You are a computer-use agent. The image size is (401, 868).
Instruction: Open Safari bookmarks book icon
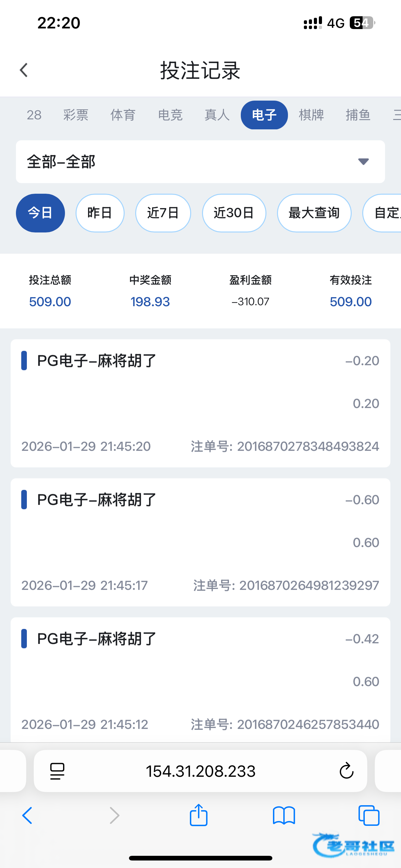click(x=284, y=816)
